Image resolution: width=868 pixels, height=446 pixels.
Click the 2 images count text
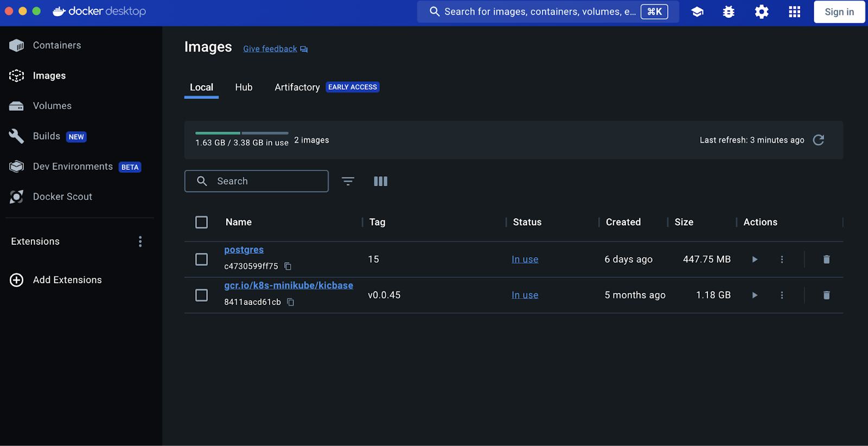[x=311, y=140]
